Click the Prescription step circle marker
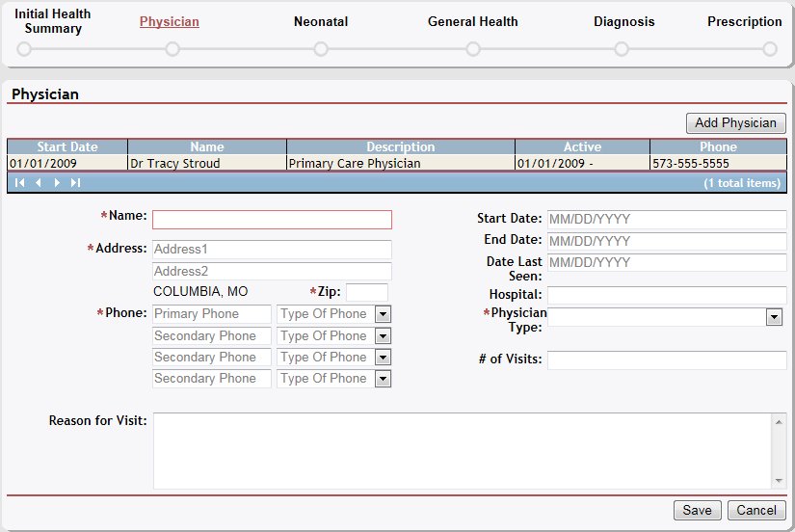 click(x=769, y=49)
